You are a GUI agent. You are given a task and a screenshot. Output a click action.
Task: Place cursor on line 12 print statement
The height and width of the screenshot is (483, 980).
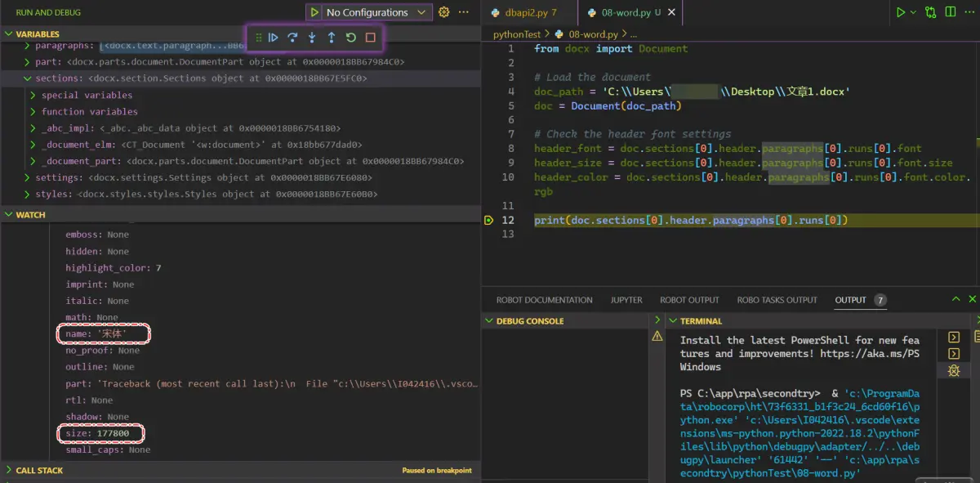click(691, 221)
